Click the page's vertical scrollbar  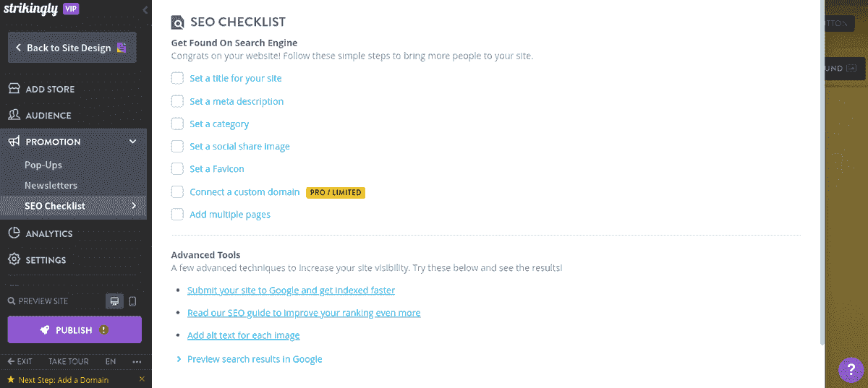(820, 173)
